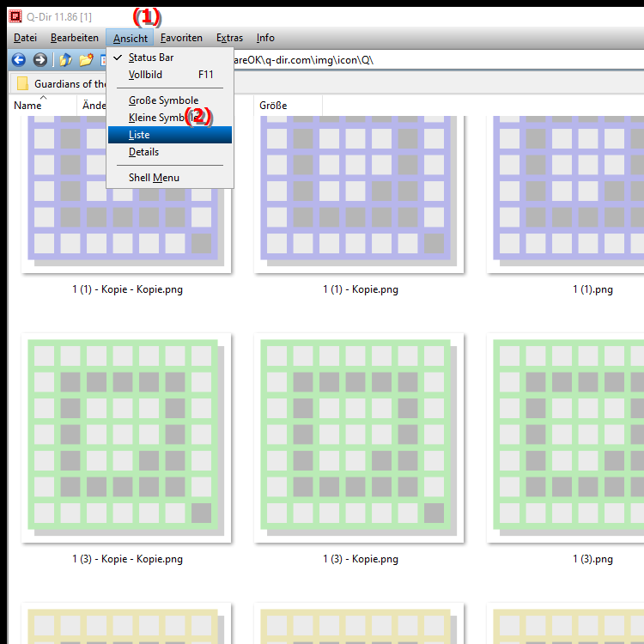Click file name 1 (1).png
Screen dimensions: 644x644
pyautogui.click(x=592, y=289)
